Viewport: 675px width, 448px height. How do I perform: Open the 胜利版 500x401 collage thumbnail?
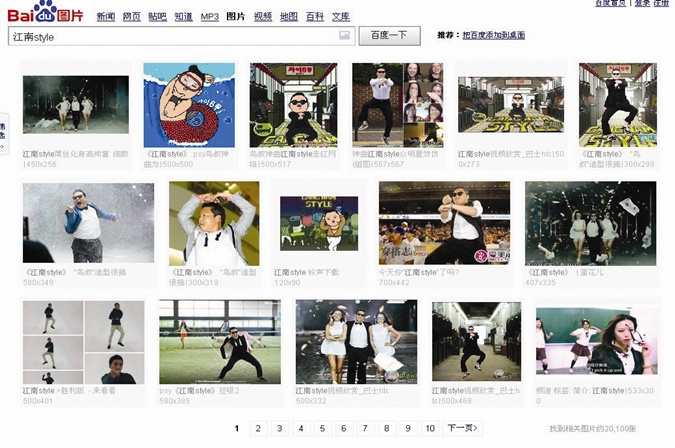(84, 342)
